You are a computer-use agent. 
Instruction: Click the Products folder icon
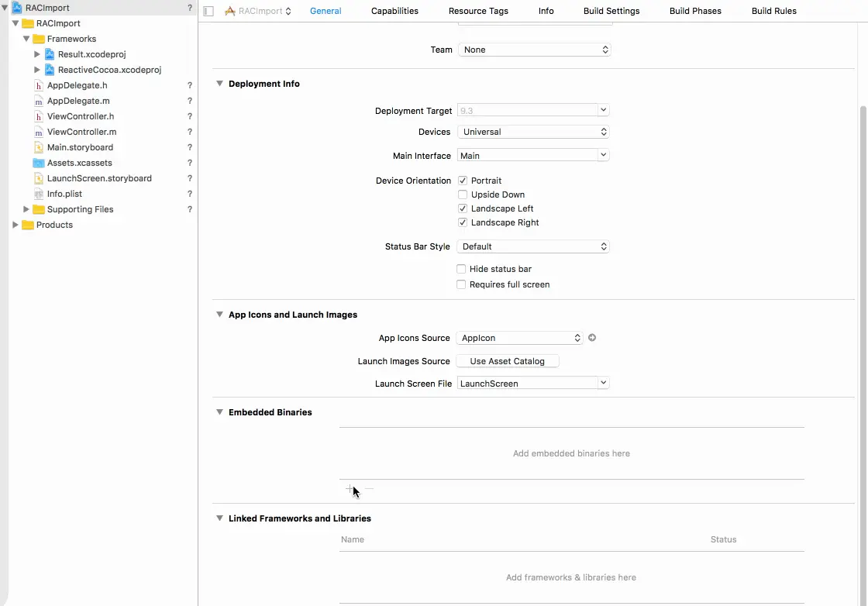point(28,225)
